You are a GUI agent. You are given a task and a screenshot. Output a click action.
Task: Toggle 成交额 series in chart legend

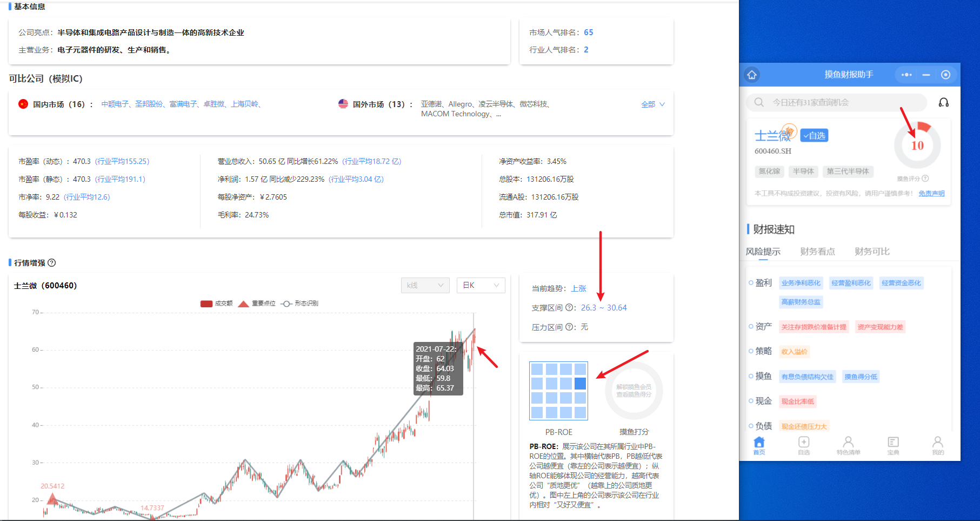pyautogui.click(x=216, y=304)
